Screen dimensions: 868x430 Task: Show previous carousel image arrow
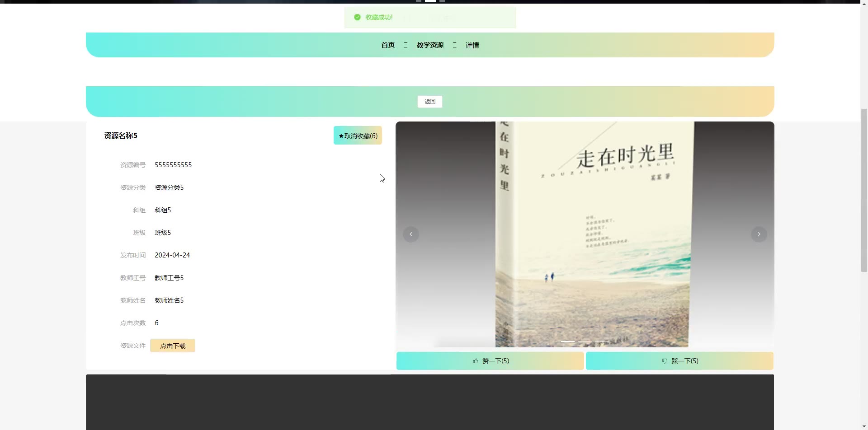pyautogui.click(x=411, y=234)
